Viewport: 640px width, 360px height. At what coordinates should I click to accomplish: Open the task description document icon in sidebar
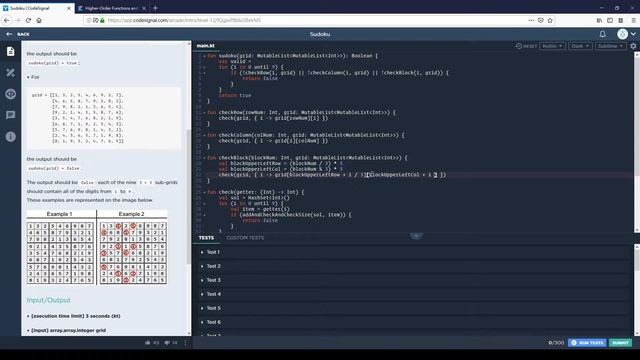point(11,51)
